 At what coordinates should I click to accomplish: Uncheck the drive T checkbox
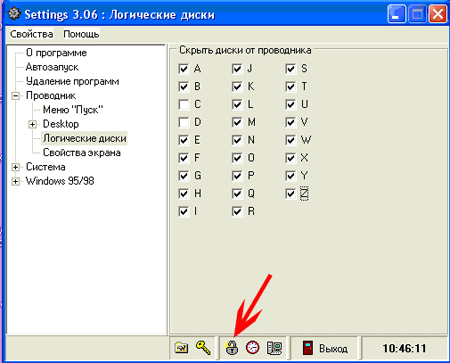[291, 87]
